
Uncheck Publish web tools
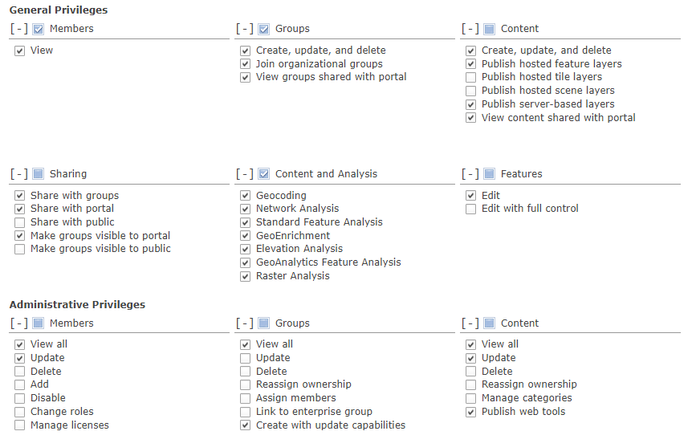click(471, 412)
